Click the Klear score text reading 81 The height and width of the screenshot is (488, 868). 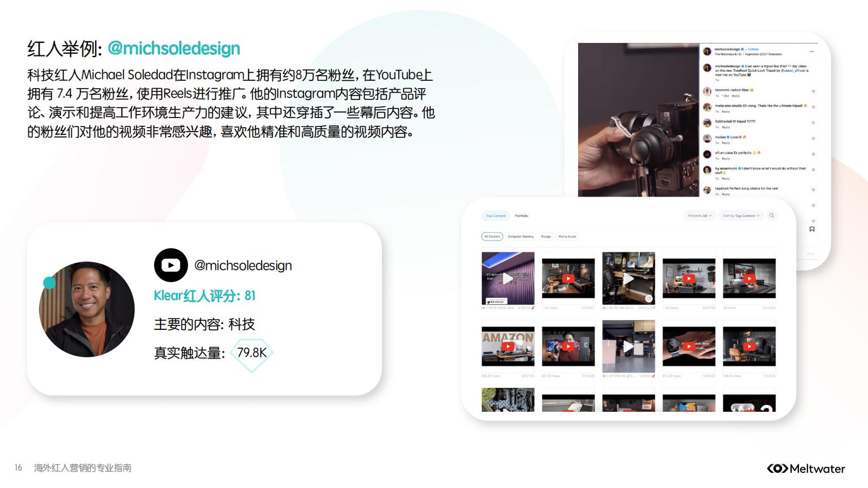click(205, 295)
